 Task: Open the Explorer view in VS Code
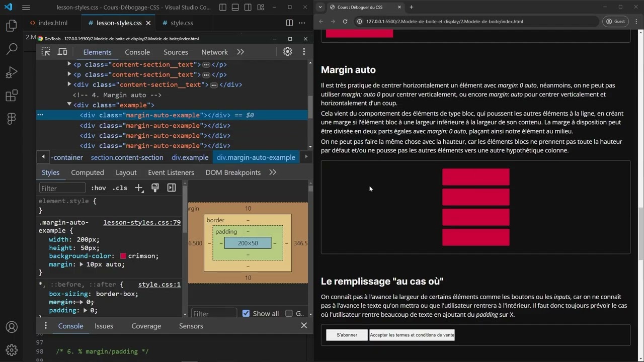click(x=12, y=26)
